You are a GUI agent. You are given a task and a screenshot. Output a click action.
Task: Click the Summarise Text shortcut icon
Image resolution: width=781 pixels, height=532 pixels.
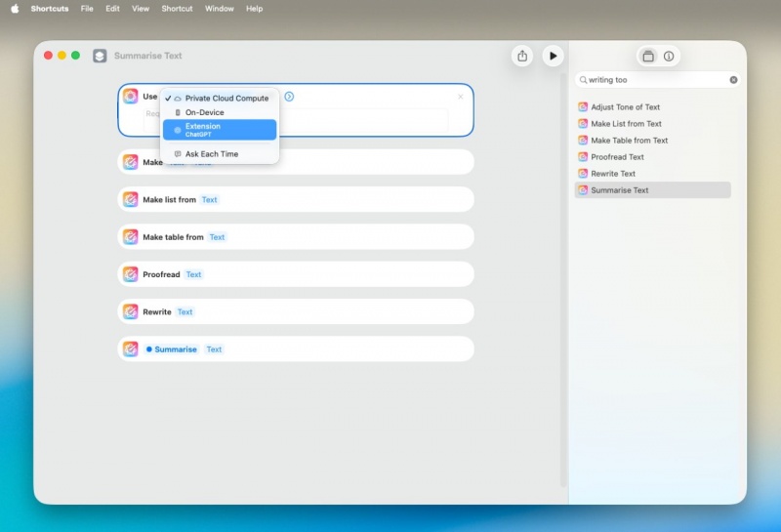[100, 56]
